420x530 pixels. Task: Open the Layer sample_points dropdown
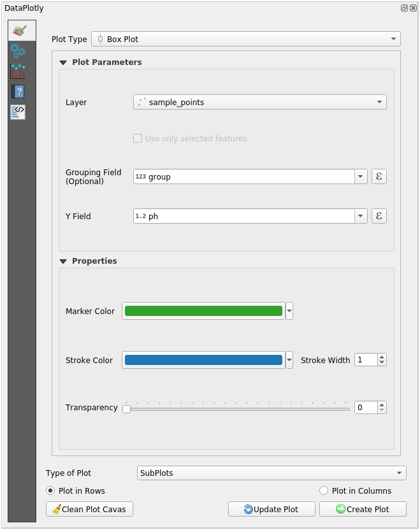coord(260,102)
